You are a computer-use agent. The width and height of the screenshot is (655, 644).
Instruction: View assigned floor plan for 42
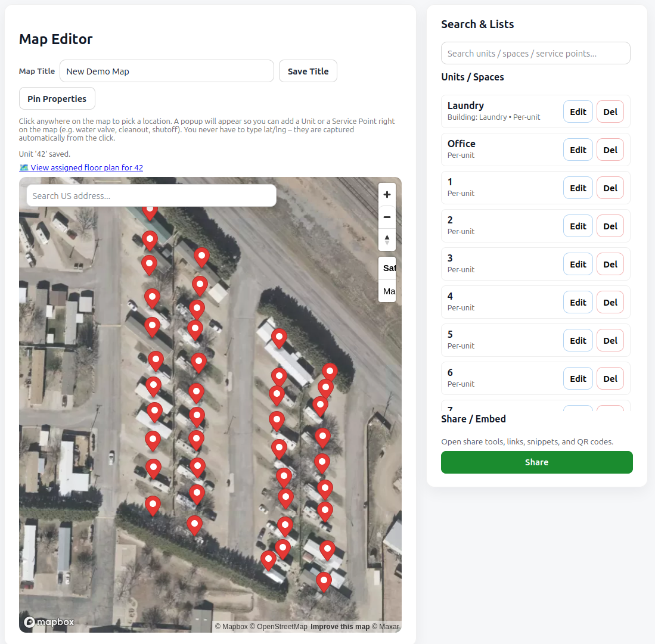click(x=86, y=167)
